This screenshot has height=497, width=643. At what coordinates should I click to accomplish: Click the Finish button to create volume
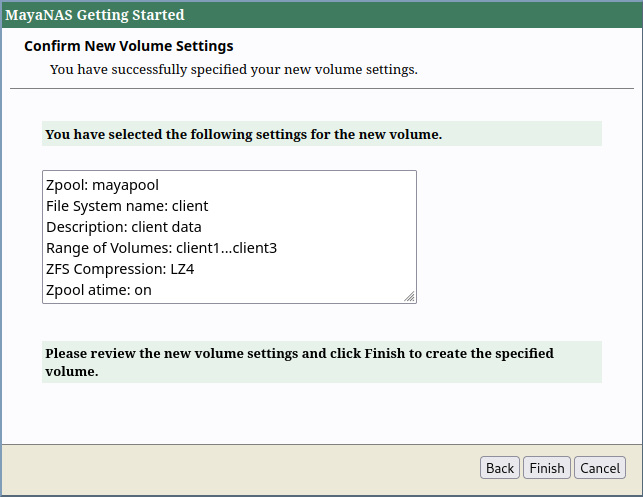[x=547, y=468]
